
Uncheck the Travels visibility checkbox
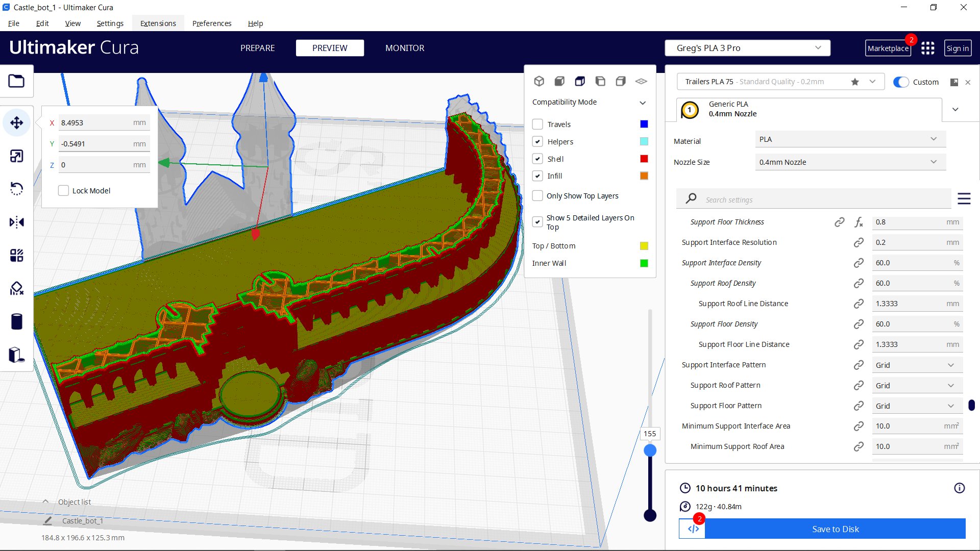(x=537, y=124)
